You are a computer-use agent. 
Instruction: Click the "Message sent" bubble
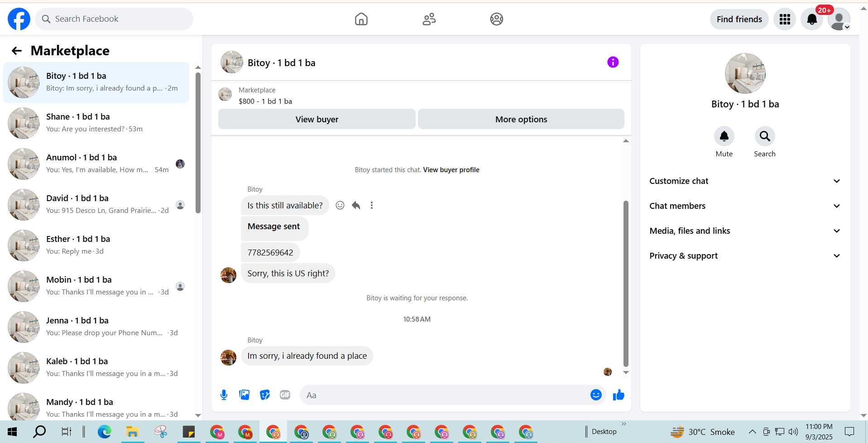tap(274, 228)
